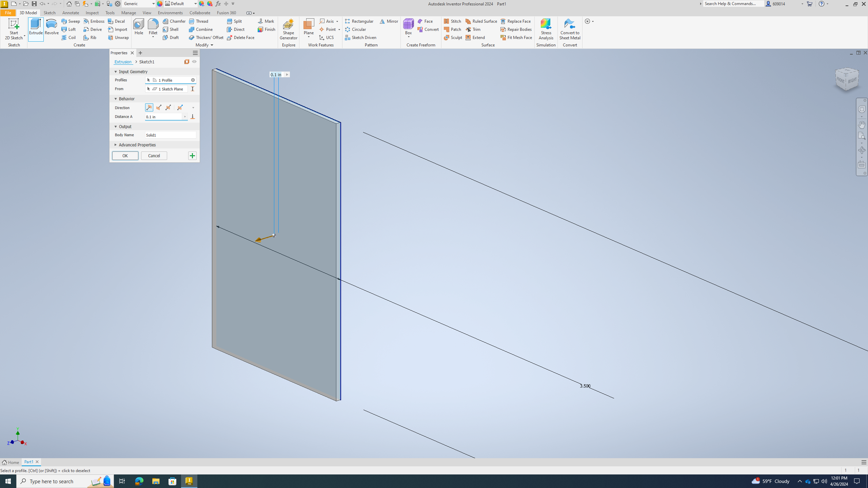The width and height of the screenshot is (868, 488).
Task: Open the Direction dropdown in extrusion
Action: click(x=193, y=107)
